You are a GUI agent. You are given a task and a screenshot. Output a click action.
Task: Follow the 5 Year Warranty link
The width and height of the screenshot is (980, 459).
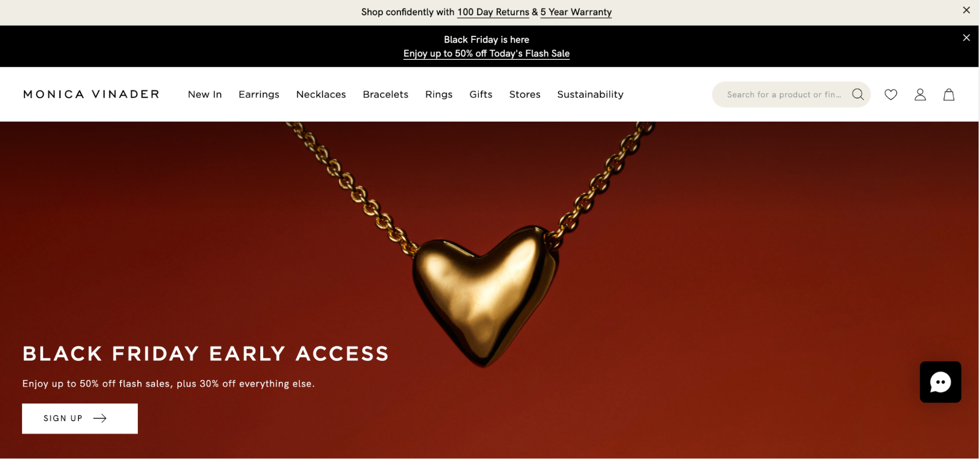[x=576, y=12]
